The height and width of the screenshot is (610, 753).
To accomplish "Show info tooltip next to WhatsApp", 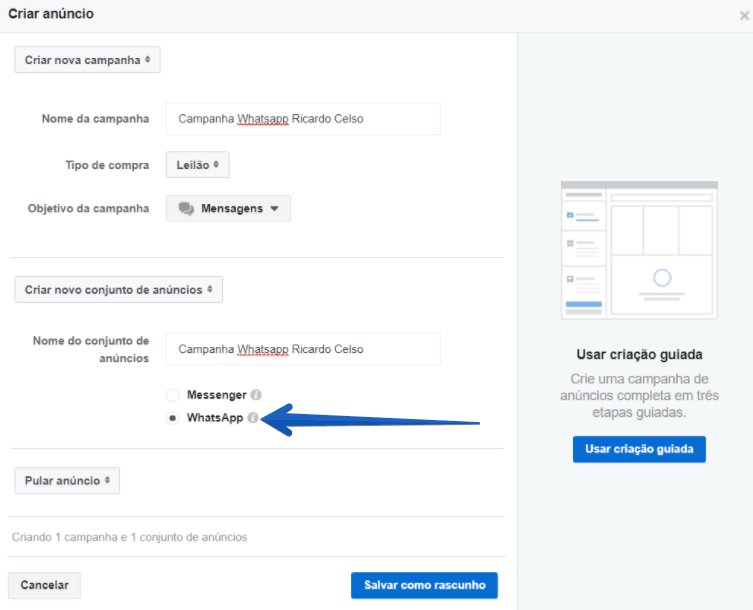I will [x=253, y=418].
